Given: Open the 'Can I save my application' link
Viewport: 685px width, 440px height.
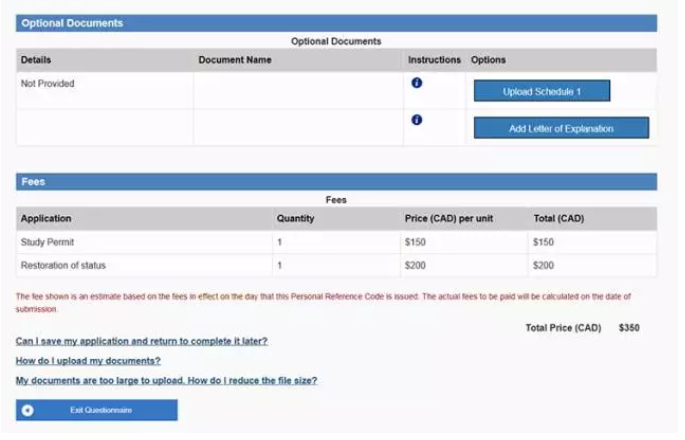Looking at the screenshot, I should [141, 341].
